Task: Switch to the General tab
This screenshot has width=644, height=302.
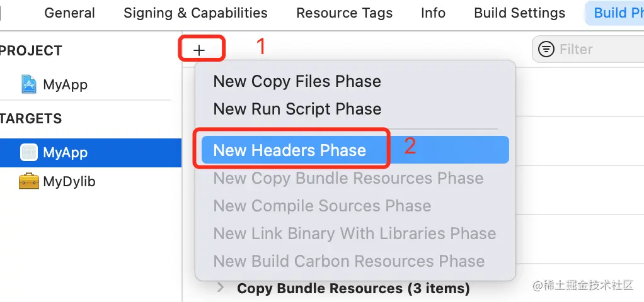Action: click(x=69, y=13)
